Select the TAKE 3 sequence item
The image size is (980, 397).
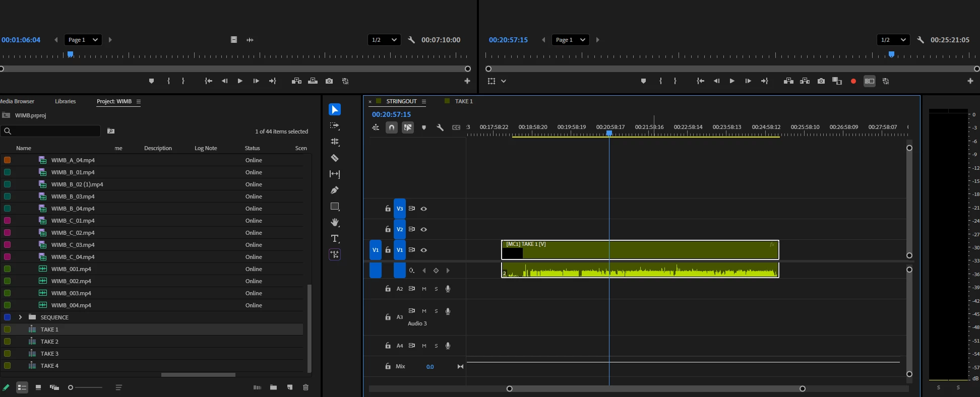point(49,354)
